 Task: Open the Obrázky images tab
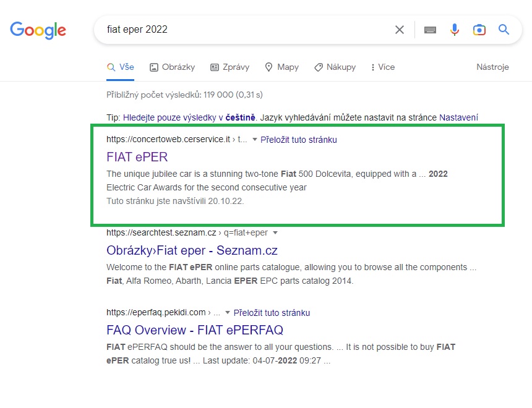(x=173, y=67)
